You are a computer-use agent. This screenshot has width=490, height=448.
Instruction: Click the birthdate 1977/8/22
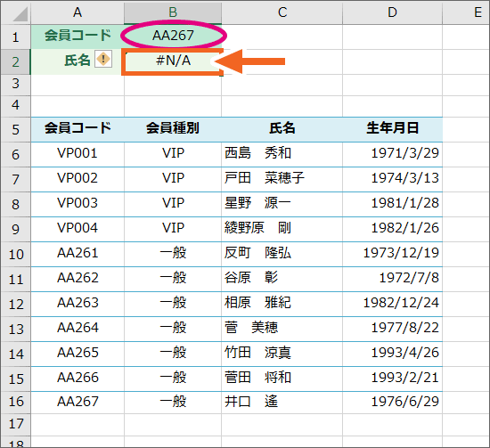[405, 328]
